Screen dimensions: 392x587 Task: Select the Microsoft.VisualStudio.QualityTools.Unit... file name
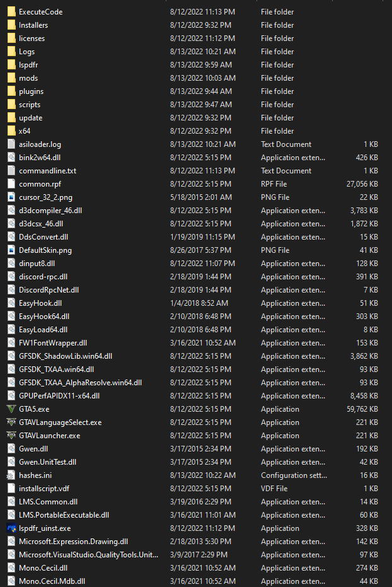(89, 555)
